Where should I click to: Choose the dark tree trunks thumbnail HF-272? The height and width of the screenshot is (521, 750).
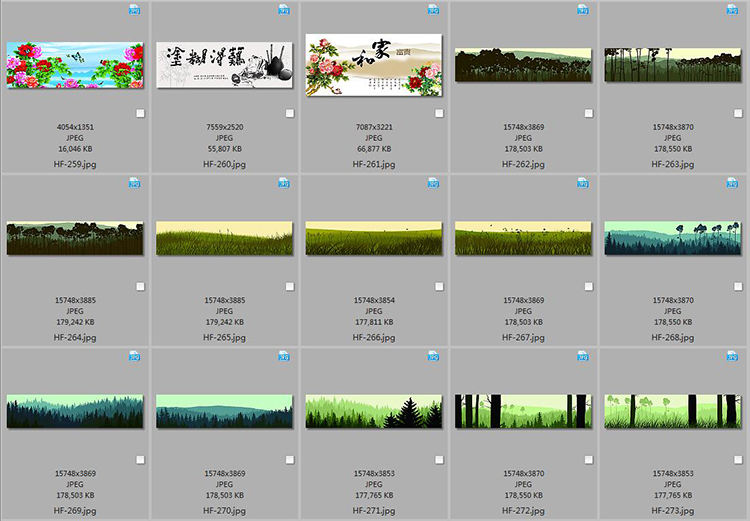coord(523,411)
